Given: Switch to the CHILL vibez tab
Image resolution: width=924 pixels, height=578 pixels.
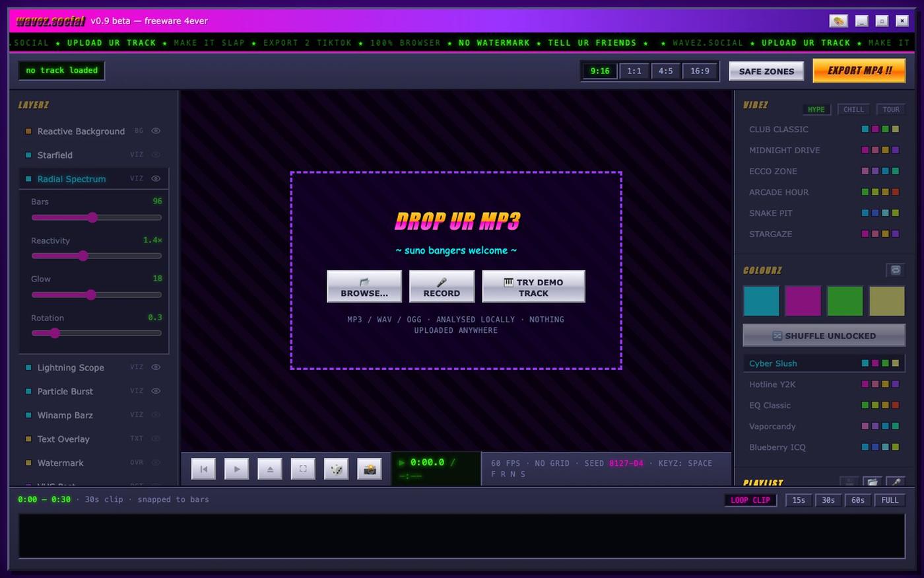Looking at the screenshot, I should (x=853, y=110).
